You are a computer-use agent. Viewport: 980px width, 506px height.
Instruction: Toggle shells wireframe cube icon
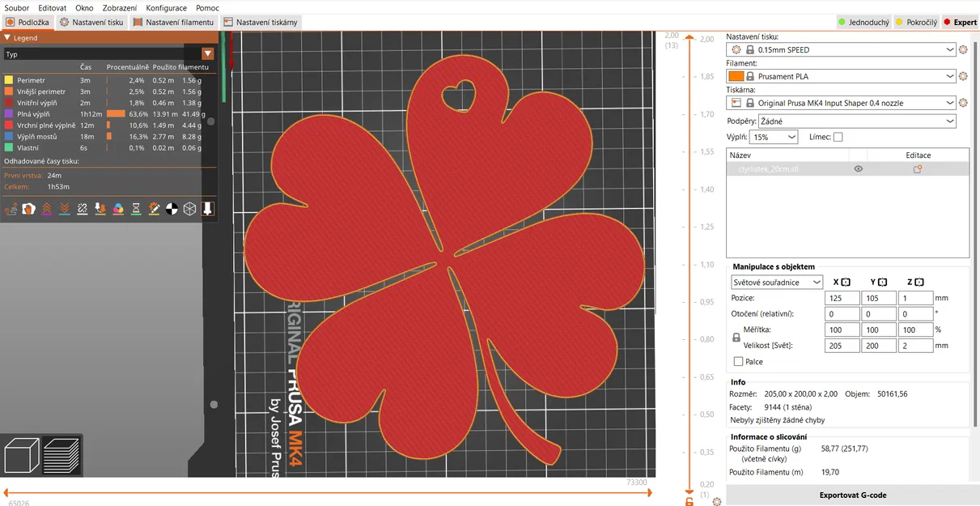(189, 209)
